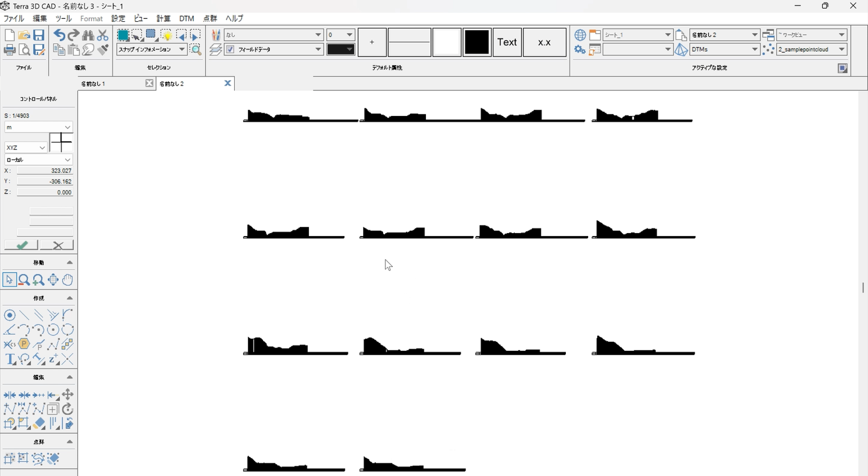
Task: Collapse the 作成 section in the side panel
Action: (70, 298)
